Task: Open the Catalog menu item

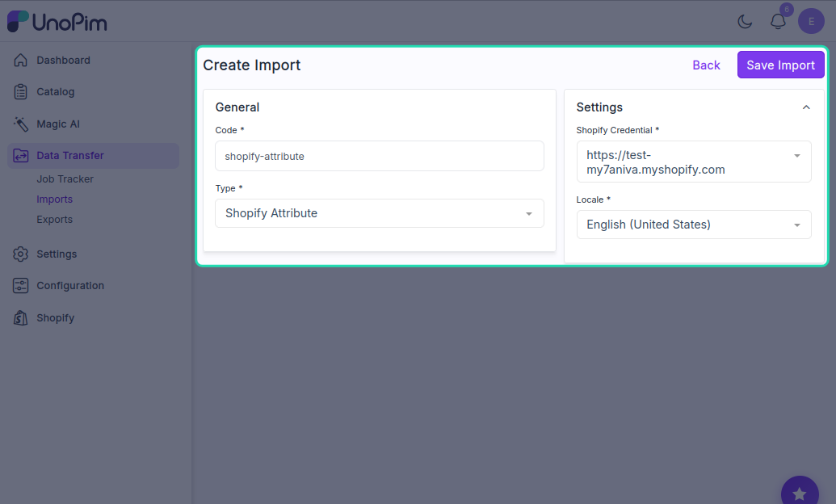Action: (56, 92)
